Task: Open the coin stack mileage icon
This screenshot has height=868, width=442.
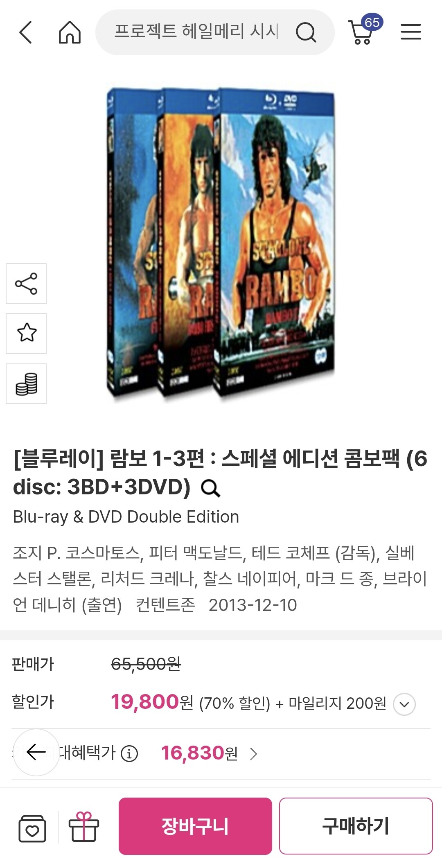Action: coord(26,383)
